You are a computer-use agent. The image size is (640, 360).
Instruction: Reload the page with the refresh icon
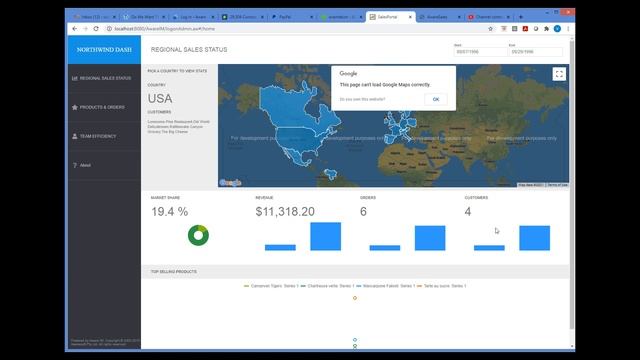[x=96, y=29]
